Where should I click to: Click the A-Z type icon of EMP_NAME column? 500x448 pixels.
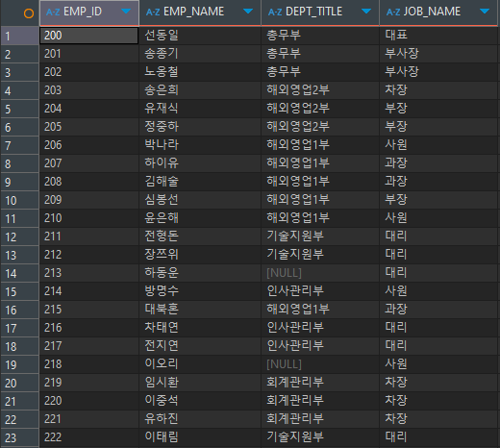[153, 12]
